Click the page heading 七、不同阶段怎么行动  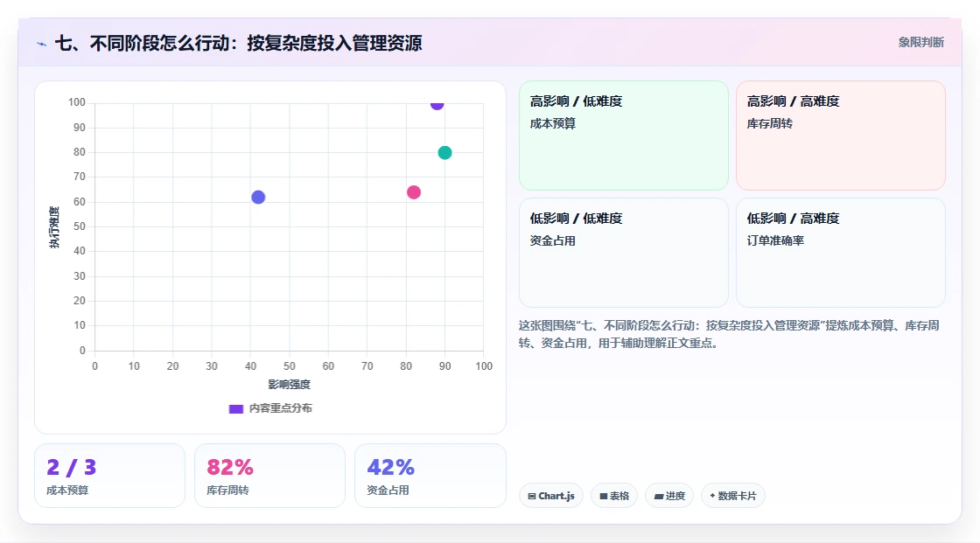coord(238,43)
